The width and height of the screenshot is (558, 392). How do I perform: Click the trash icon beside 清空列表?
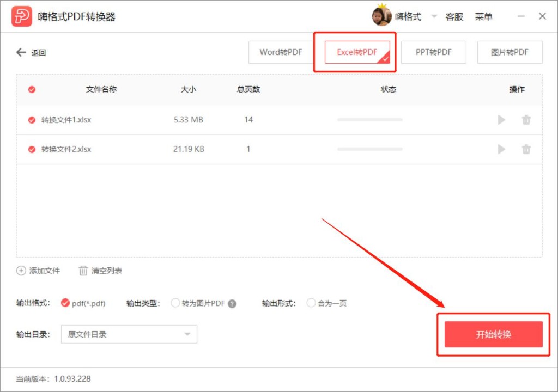[83, 271]
